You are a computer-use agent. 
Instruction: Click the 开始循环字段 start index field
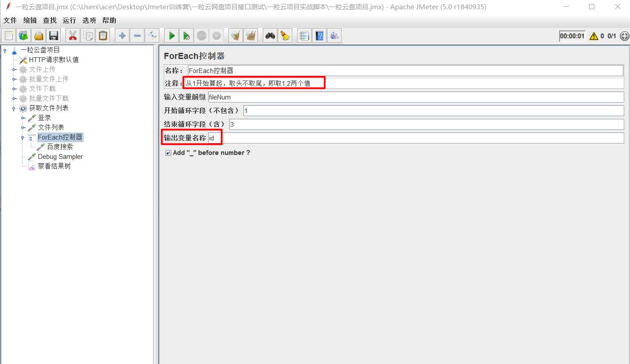434,111
